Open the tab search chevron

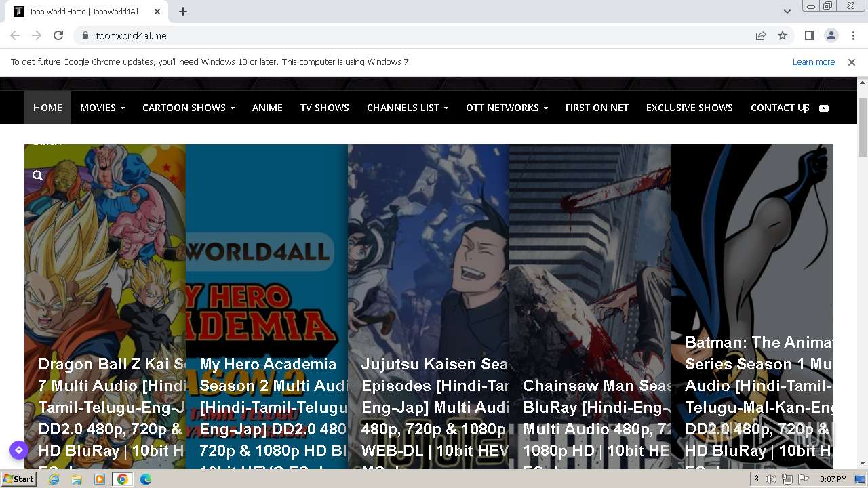coord(787,12)
